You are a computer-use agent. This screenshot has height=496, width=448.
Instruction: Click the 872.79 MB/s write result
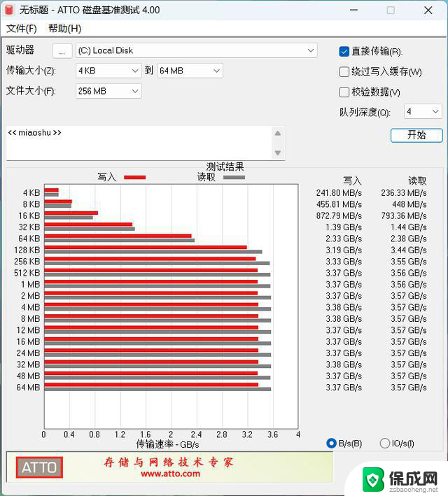339,215
